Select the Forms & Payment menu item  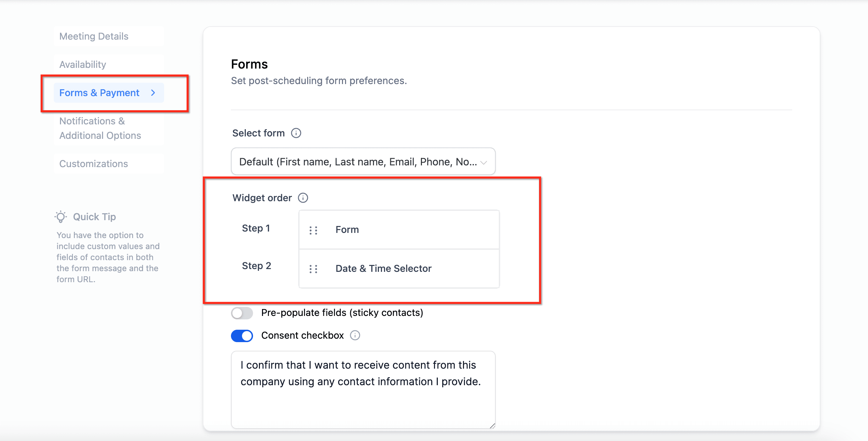click(109, 93)
